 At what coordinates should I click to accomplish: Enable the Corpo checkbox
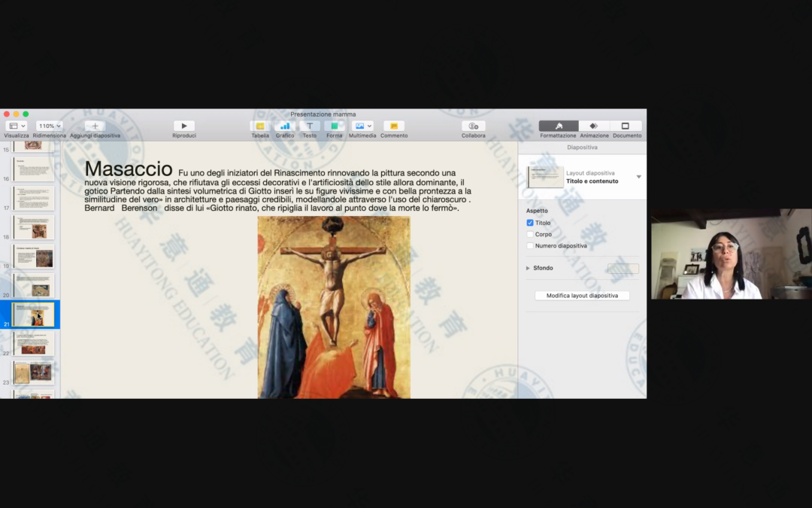(x=530, y=234)
